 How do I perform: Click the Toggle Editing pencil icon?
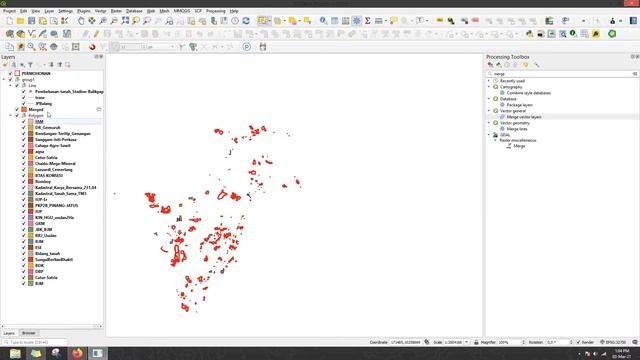coord(96,34)
